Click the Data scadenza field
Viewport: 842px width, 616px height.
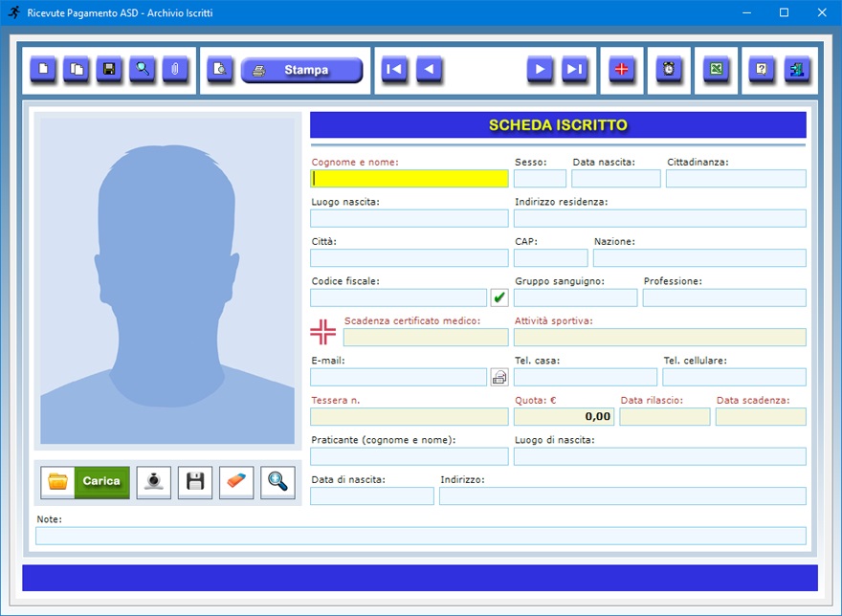click(x=761, y=417)
